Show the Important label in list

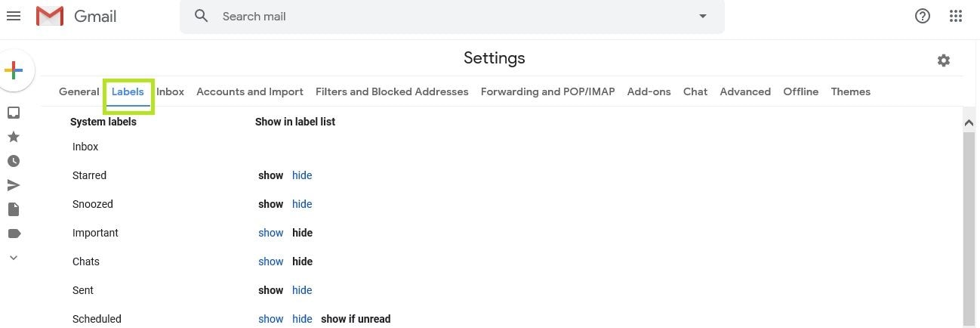pos(270,233)
